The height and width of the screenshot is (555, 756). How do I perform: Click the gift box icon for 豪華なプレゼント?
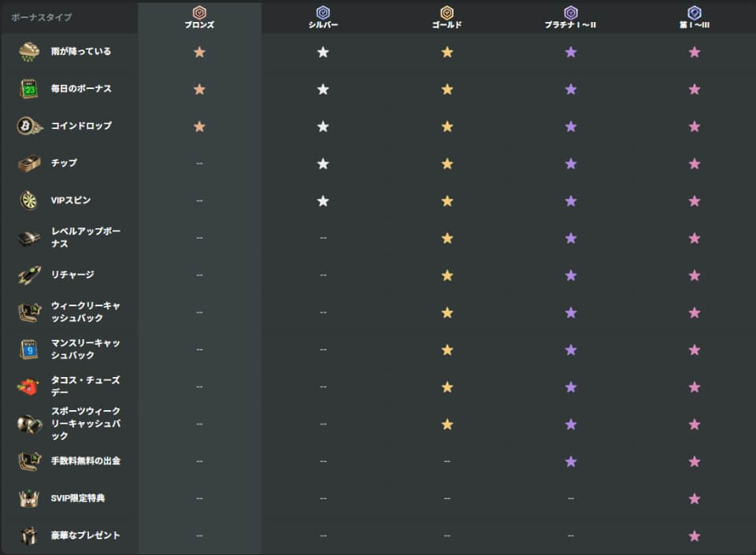coord(29,535)
